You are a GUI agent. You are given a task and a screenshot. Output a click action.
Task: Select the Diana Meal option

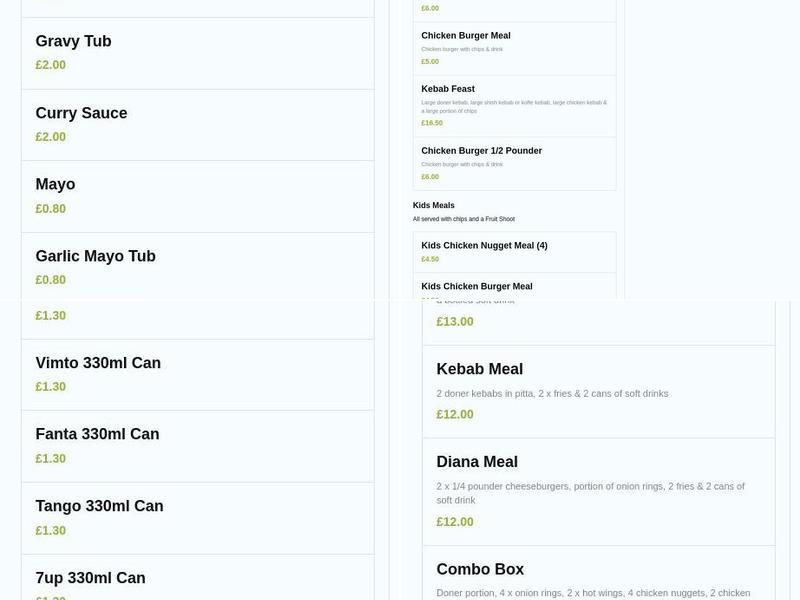click(477, 461)
